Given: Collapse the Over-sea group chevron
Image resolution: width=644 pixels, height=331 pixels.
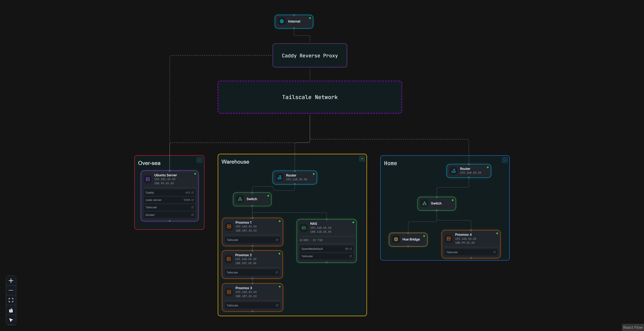Looking at the screenshot, I should [199, 160].
